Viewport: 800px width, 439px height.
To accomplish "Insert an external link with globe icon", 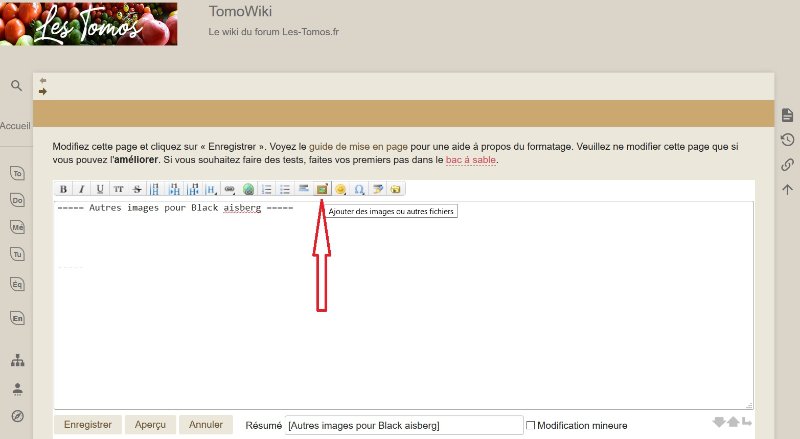I will [x=248, y=189].
